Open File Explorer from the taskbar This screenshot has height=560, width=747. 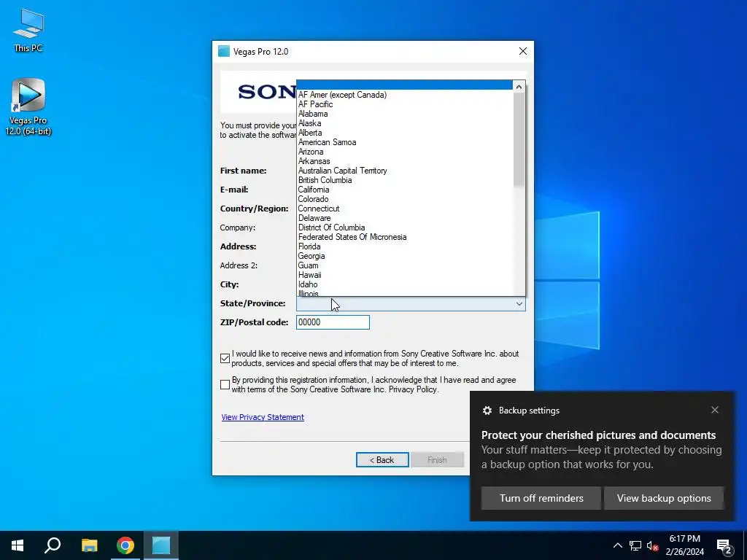click(x=89, y=545)
